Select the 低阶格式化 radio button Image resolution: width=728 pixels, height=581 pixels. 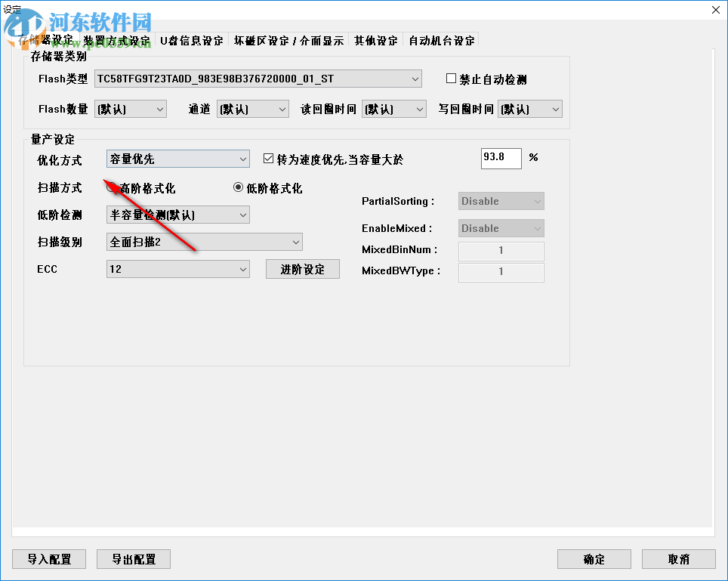click(238, 187)
